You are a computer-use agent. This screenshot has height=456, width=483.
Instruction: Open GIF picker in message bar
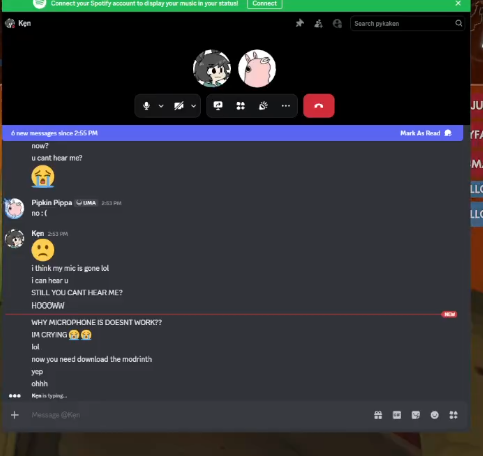coord(397,415)
